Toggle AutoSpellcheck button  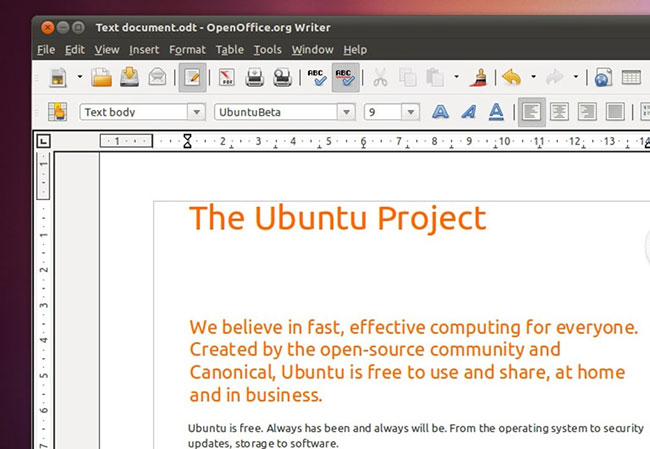pos(345,78)
